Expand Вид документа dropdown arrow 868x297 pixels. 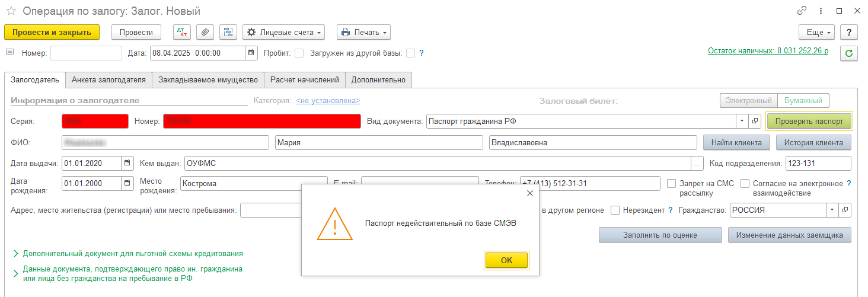(742, 121)
